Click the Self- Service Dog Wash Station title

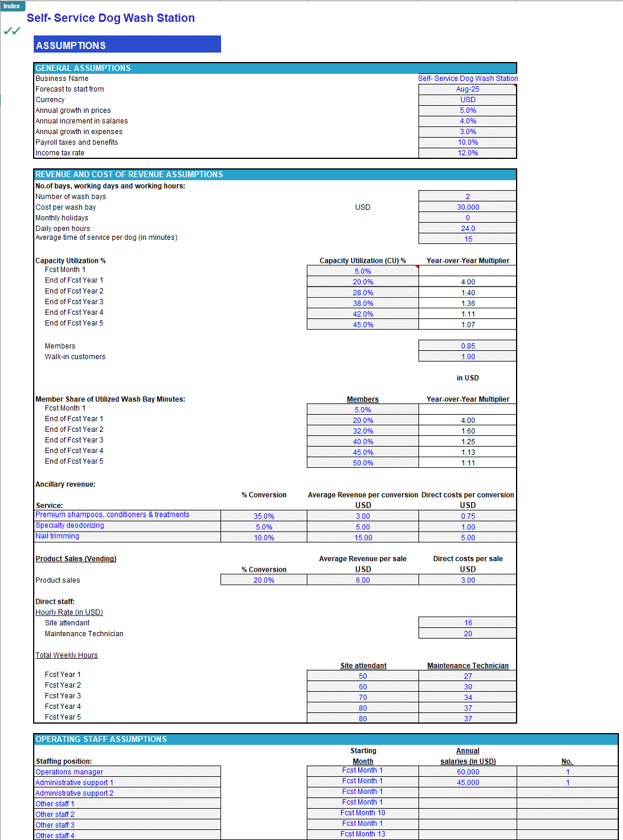pyautogui.click(x=111, y=18)
